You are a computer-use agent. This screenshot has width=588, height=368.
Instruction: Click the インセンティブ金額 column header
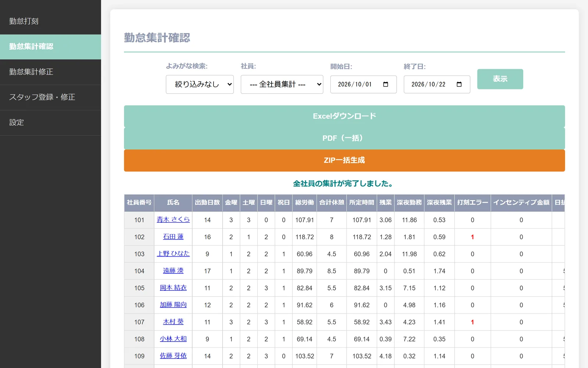pos(521,203)
